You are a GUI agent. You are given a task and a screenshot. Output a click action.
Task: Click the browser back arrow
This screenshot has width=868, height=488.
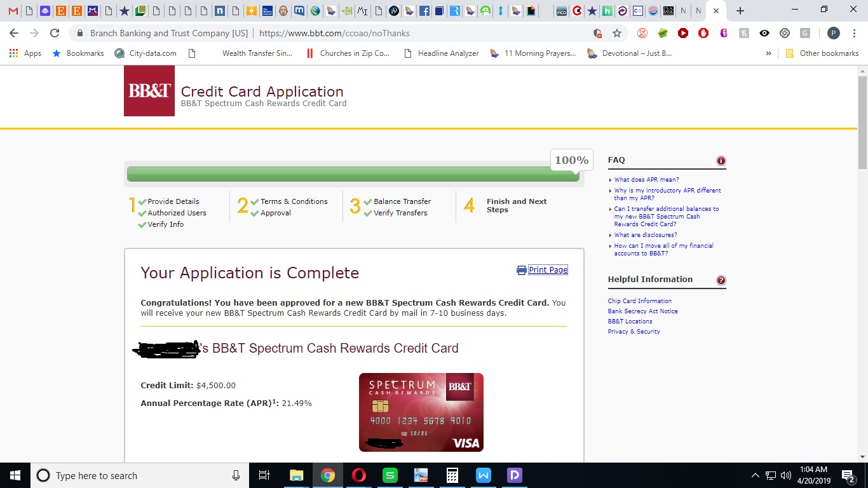pyautogui.click(x=14, y=33)
